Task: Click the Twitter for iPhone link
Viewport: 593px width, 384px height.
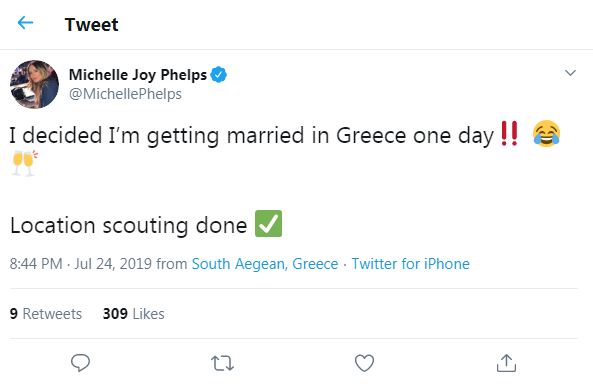Action: point(410,264)
